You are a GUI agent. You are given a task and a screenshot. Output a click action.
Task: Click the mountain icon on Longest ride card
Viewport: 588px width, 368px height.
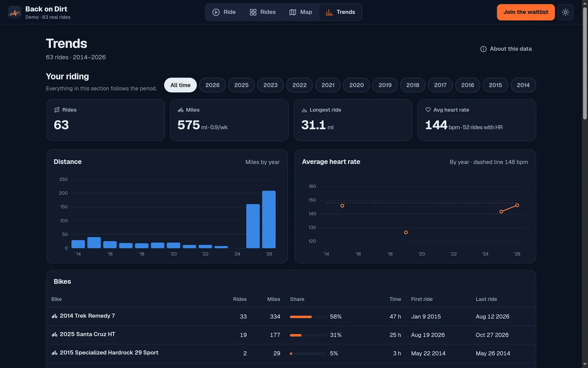click(304, 110)
